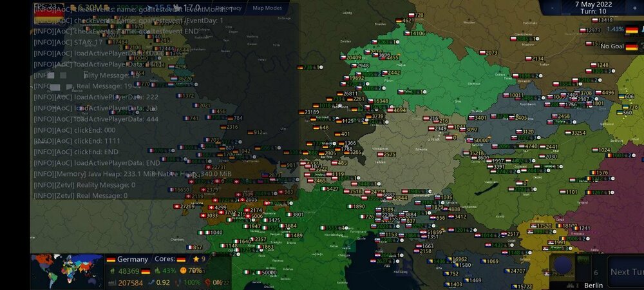Viewport: 644px width, 290px height.
Task: Click the 1.43% research progress indicator
Action: click(x=615, y=29)
